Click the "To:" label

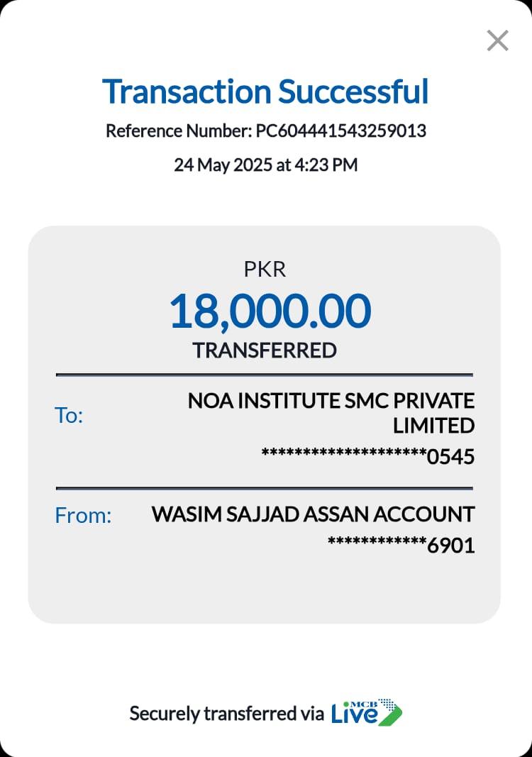pyautogui.click(x=69, y=416)
